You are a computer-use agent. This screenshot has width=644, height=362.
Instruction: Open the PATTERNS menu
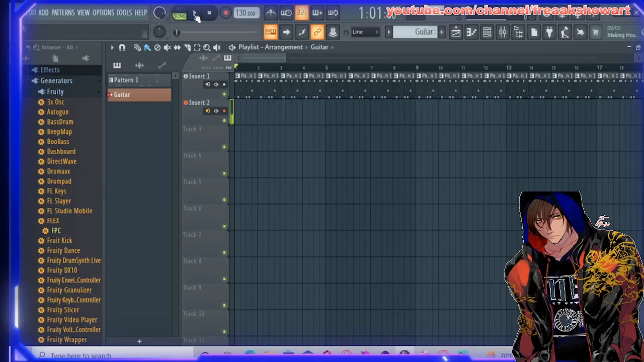(63, 13)
